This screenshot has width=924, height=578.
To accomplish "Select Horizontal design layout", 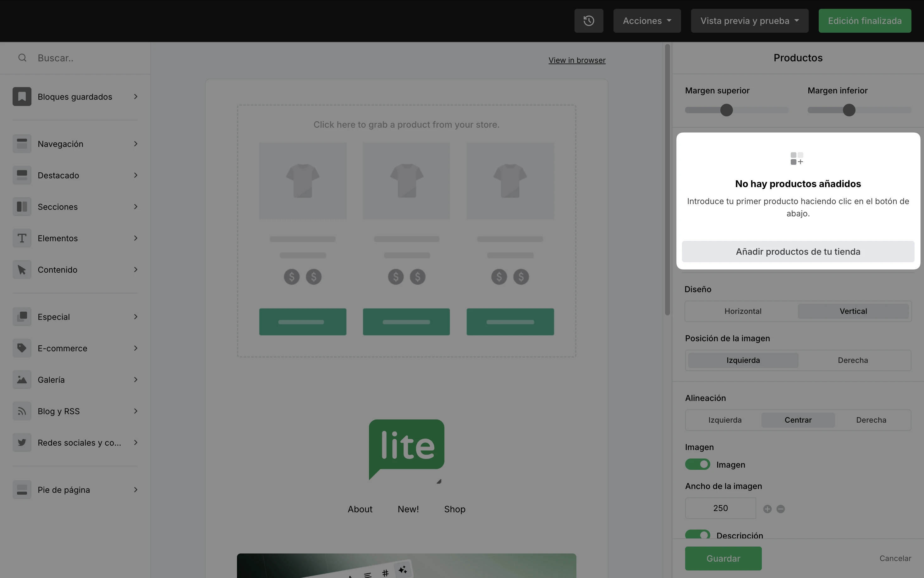I will 743,311.
